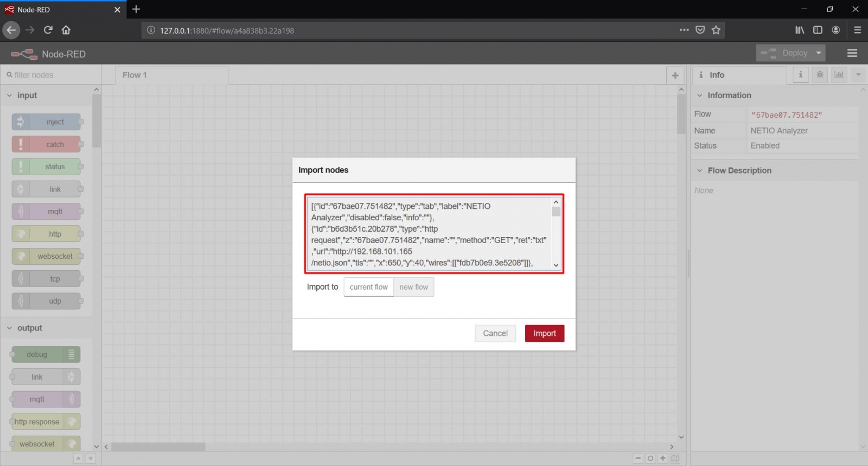Open sidebar tab list dropdown
Screen dimensions: 868x466
pos(858,75)
